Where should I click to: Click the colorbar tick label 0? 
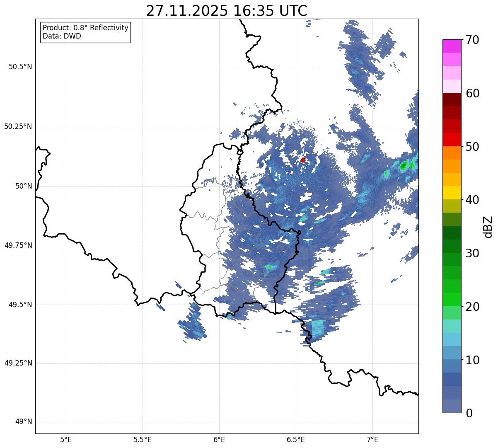[x=469, y=413]
